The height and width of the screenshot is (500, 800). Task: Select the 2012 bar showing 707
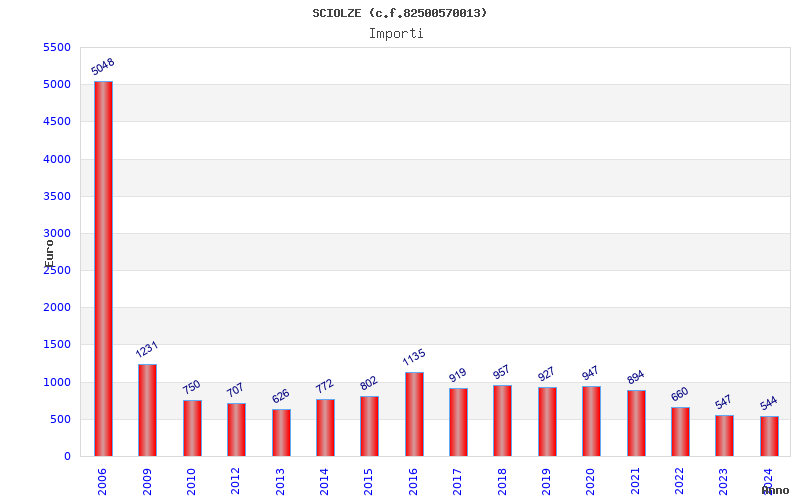(x=236, y=430)
